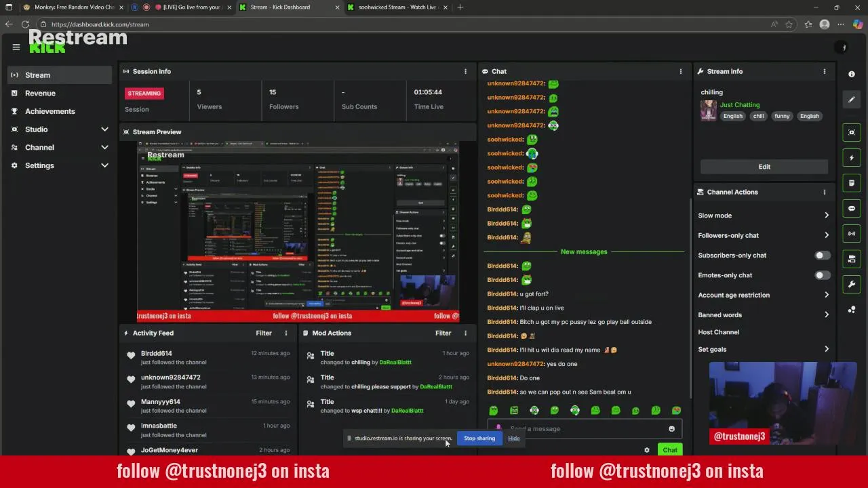The width and height of the screenshot is (868, 488).
Task: Switch to soohwicked Stream browser tab
Action: point(397,7)
